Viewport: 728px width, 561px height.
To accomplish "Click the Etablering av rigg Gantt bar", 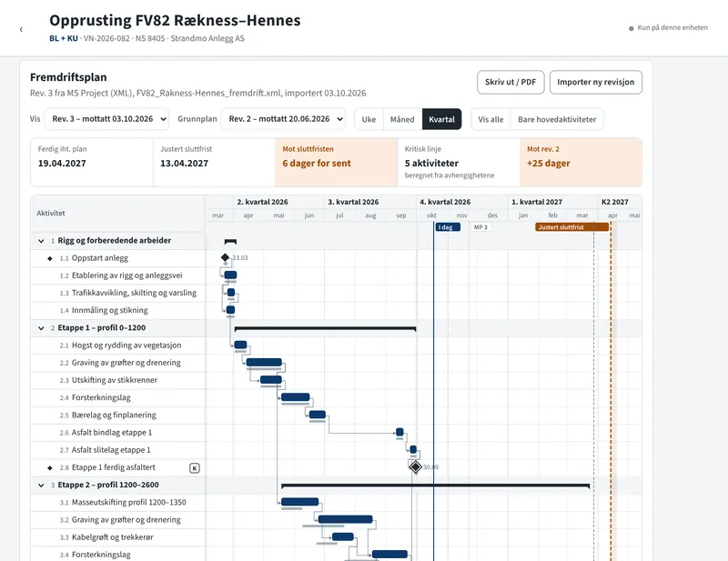I will 231,275.
